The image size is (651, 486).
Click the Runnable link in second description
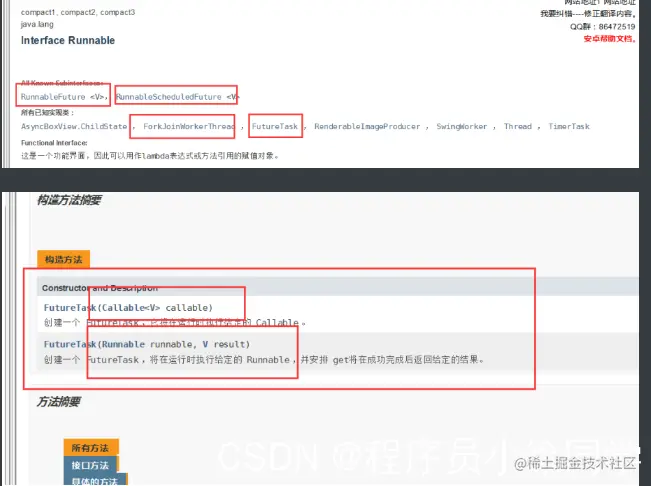268,359
